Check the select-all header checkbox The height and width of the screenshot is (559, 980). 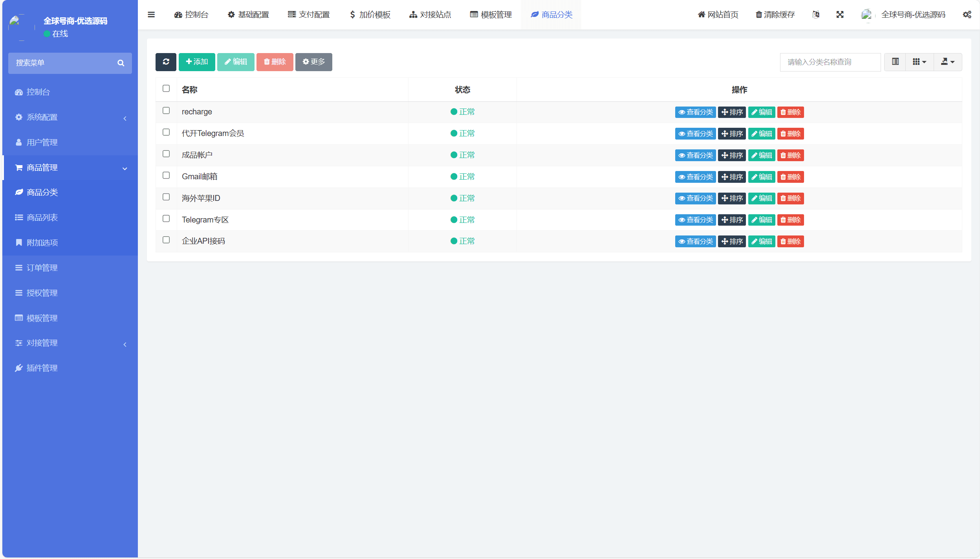click(166, 89)
